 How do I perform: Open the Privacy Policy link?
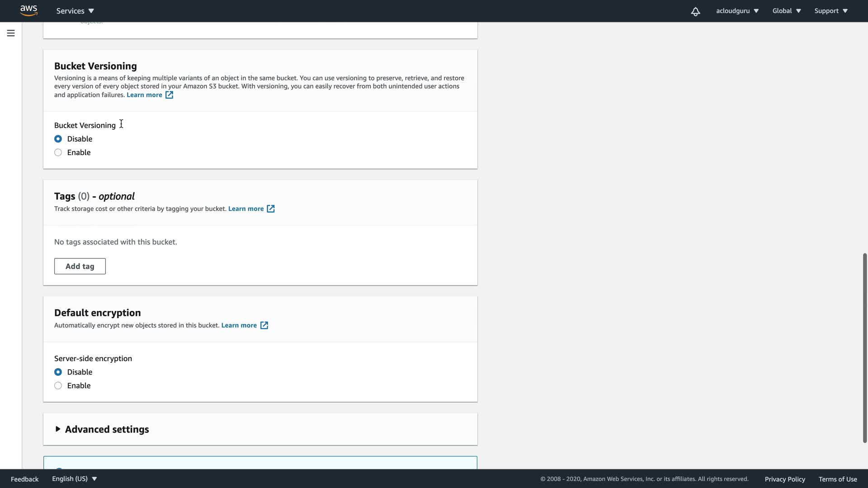785,479
